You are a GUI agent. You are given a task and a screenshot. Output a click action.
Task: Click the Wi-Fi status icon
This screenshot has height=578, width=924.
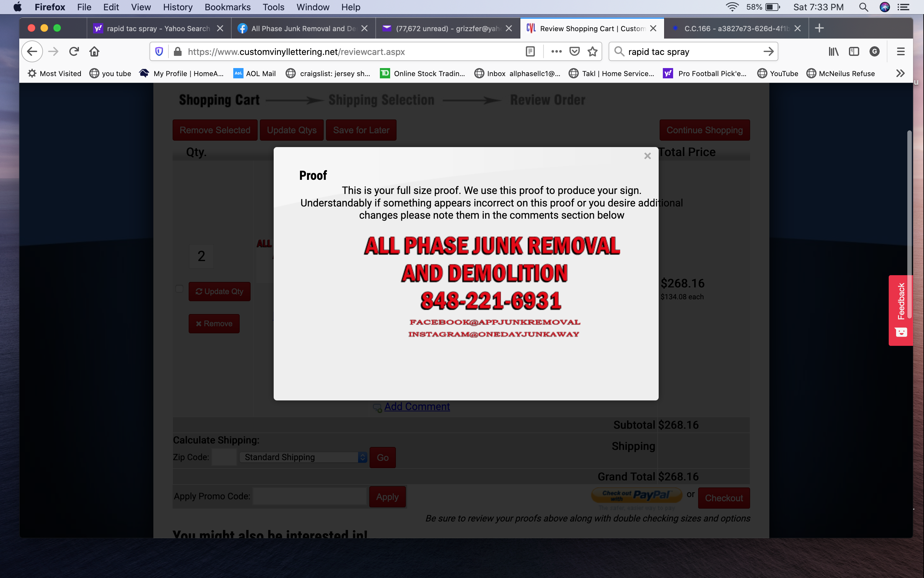point(732,7)
